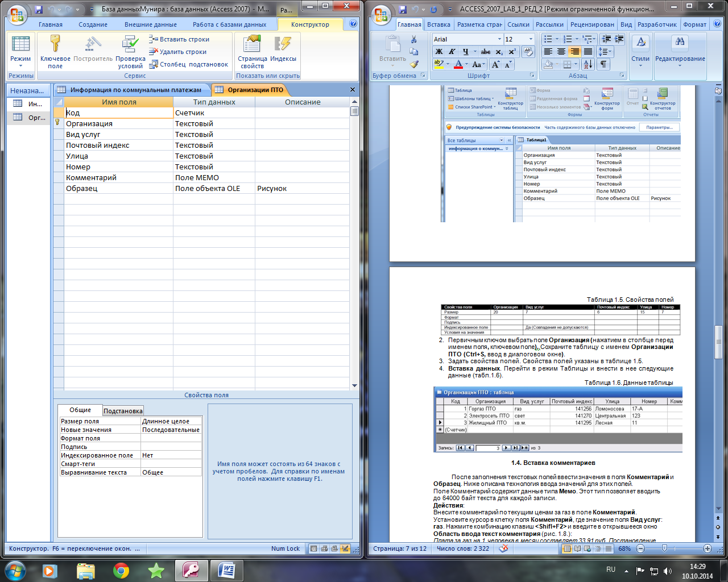Open the font size 12 dropdown
Viewport: 728px width, 582px height.
pyautogui.click(x=531, y=39)
